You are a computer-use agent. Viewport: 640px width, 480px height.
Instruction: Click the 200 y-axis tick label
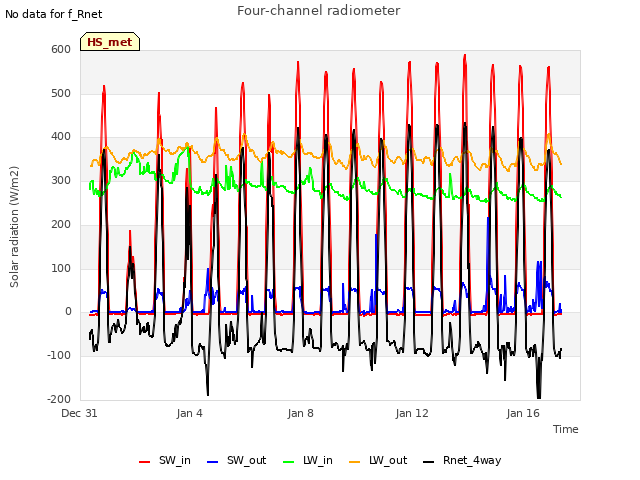point(61,224)
